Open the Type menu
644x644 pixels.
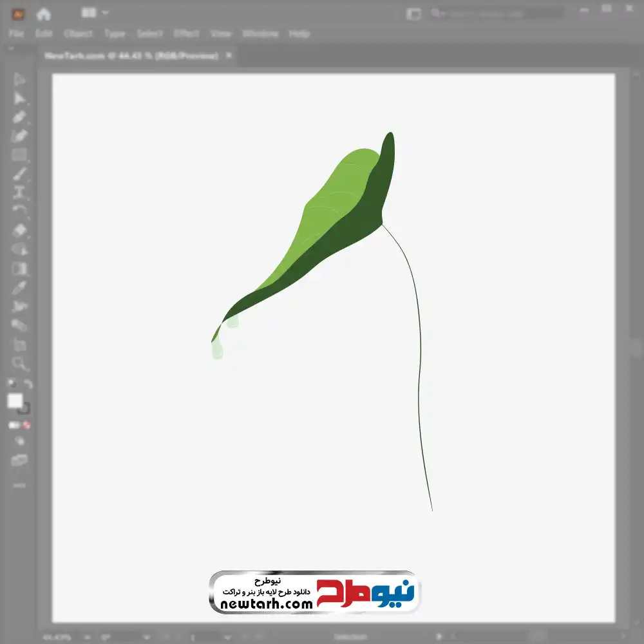click(x=115, y=33)
